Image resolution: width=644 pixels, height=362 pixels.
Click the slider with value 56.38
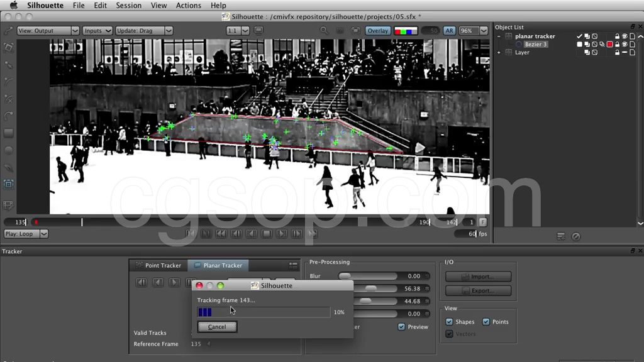(x=371, y=288)
